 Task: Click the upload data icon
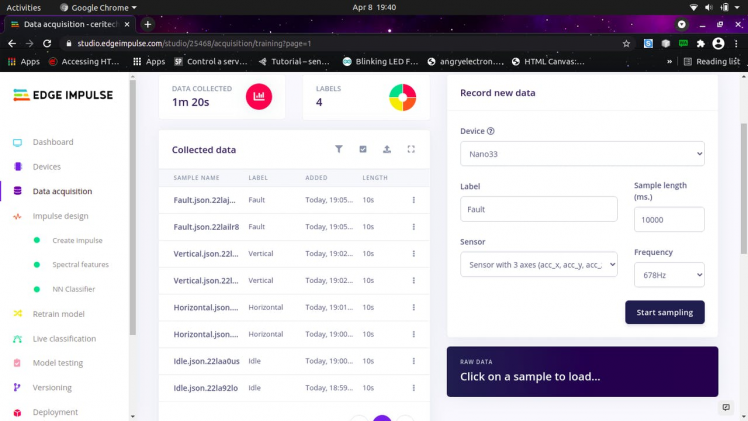click(x=387, y=149)
